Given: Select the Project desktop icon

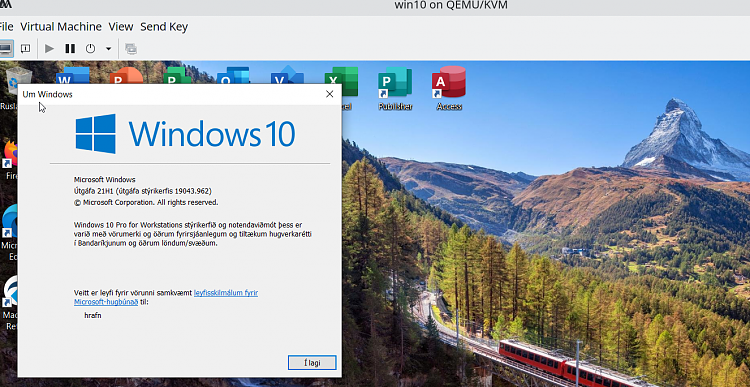Looking at the screenshot, I should click(177, 76).
